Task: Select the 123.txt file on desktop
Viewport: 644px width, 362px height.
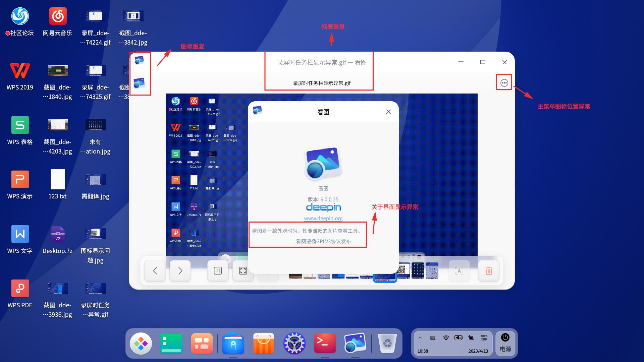Action: (57, 185)
